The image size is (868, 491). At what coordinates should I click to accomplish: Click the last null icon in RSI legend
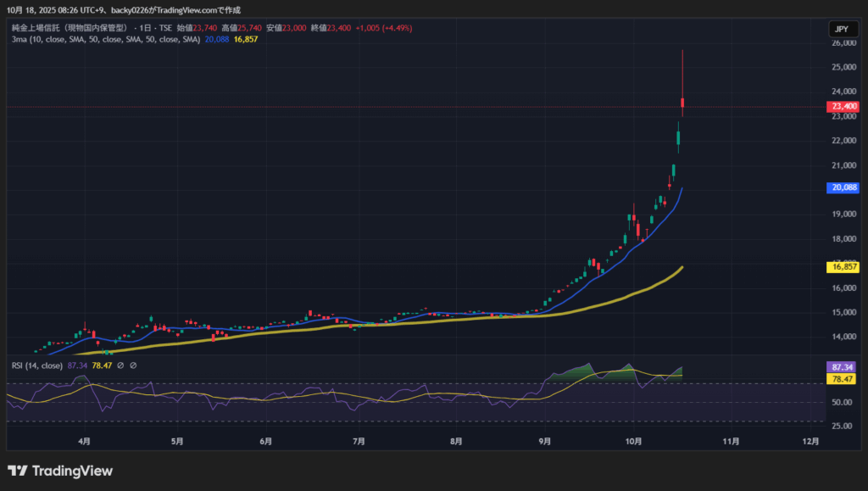(x=133, y=365)
